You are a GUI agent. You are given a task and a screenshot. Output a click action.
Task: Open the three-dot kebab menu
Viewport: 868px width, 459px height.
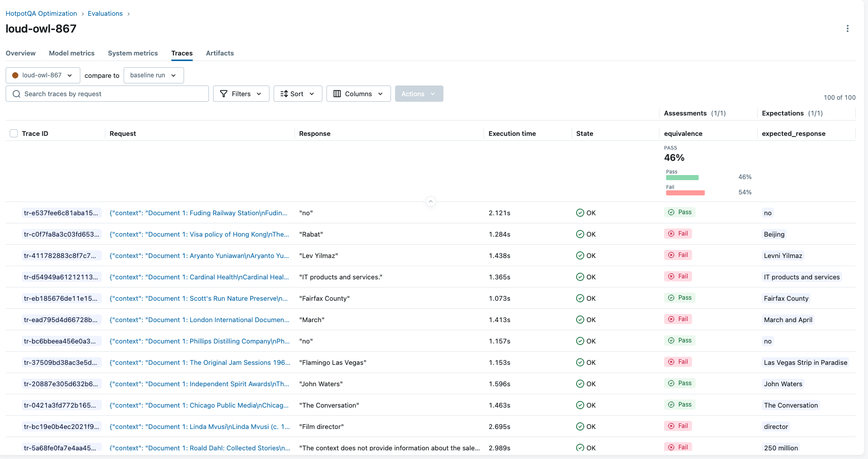pyautogui.click(x=847, y=28)
